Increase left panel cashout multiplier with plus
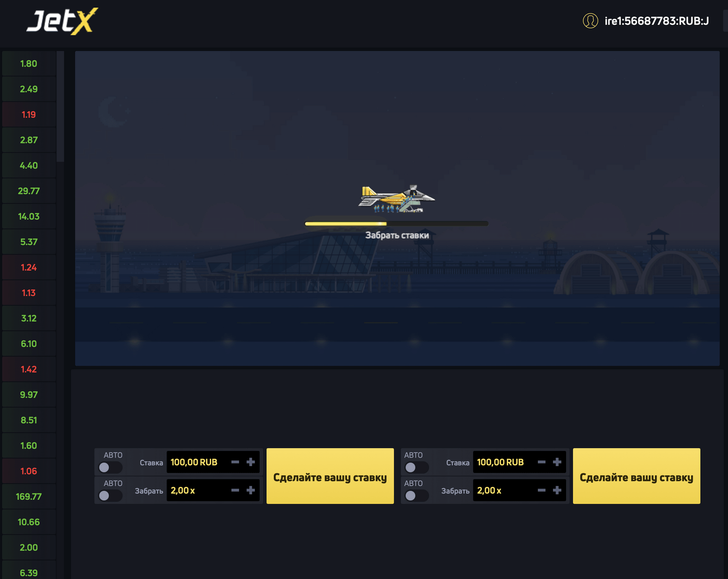Viewport: 728px width, 579px height. coord(251,490)
